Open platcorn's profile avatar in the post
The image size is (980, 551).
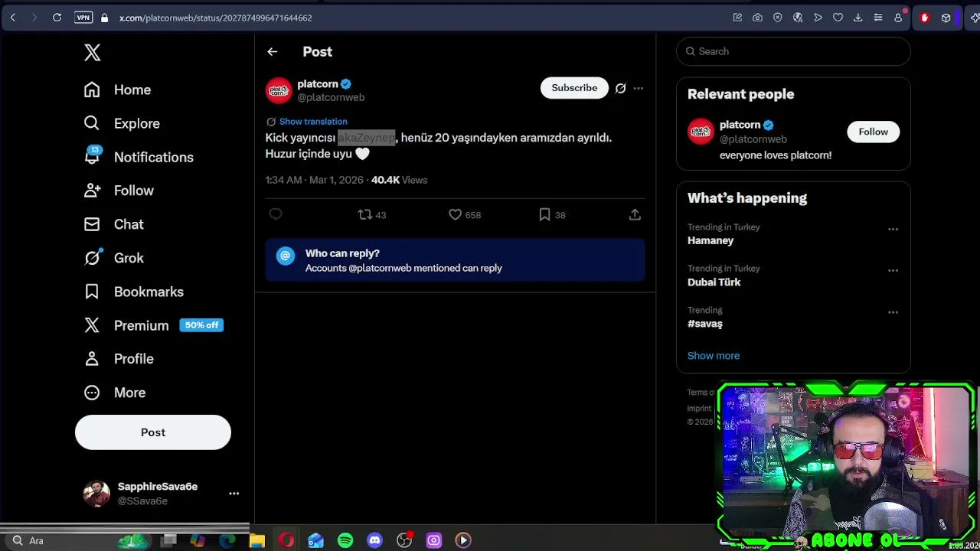(279, 90)
